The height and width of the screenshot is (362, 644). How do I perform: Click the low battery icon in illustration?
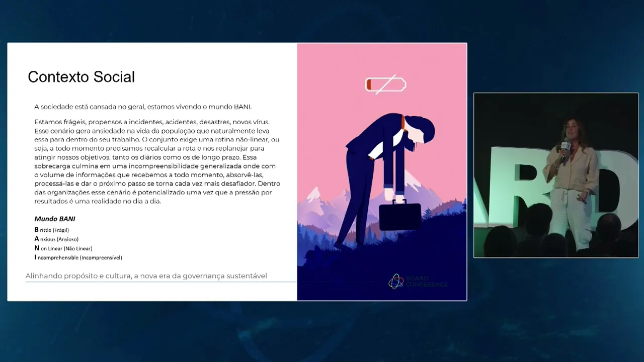point(385,84)
